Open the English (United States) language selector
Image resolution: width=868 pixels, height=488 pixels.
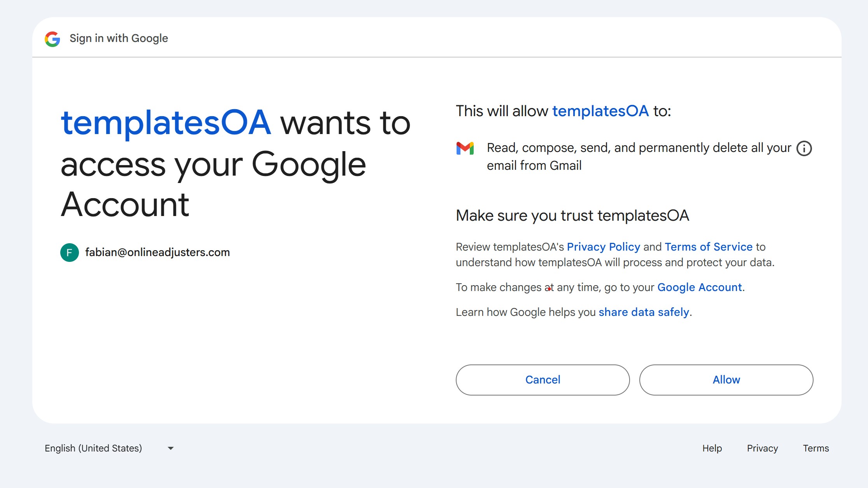click(109, 448)
